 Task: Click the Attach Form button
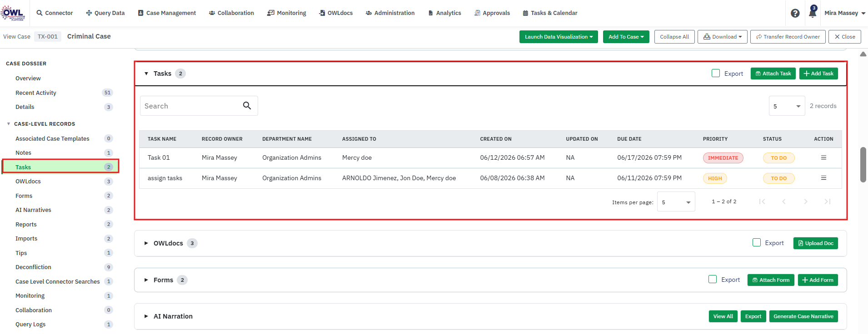tap(771, 280)
